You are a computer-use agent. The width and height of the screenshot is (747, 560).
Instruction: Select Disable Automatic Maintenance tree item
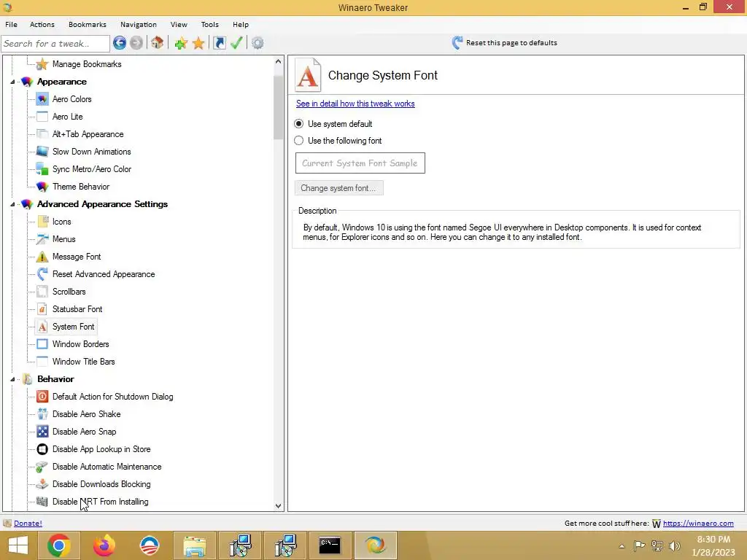pos(107,467)
